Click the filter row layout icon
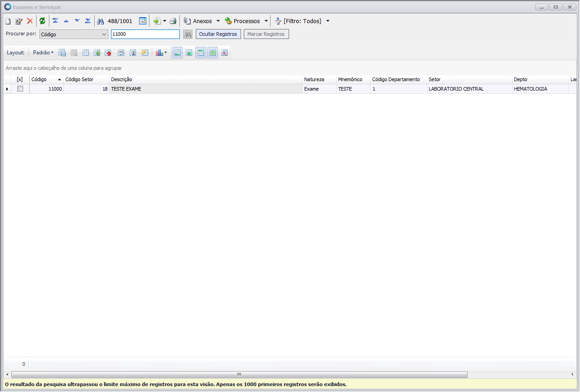 click(x=121, y=53)
